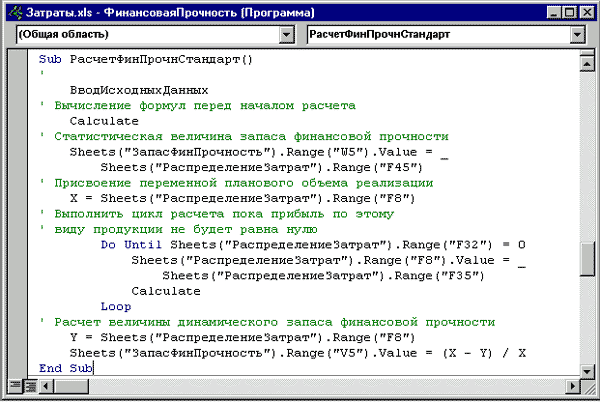This screenshot has width=600, height=403.
Task: Close the code window
Action: click(587, 13)
